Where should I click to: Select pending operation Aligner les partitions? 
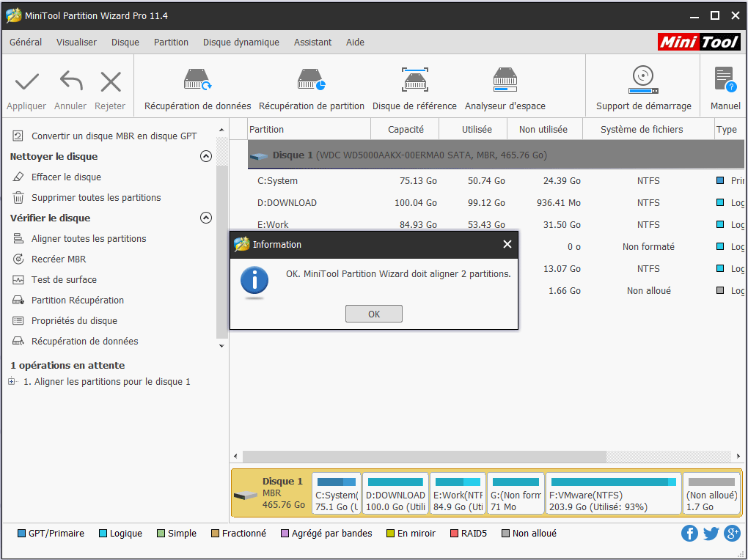pyautogui.click(x=107, y=382)
